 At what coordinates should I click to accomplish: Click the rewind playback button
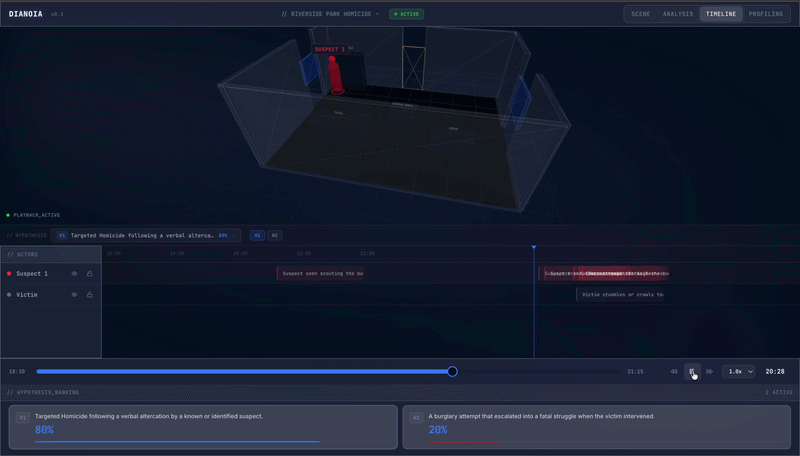pyautogui.click(x=674, y=372)
